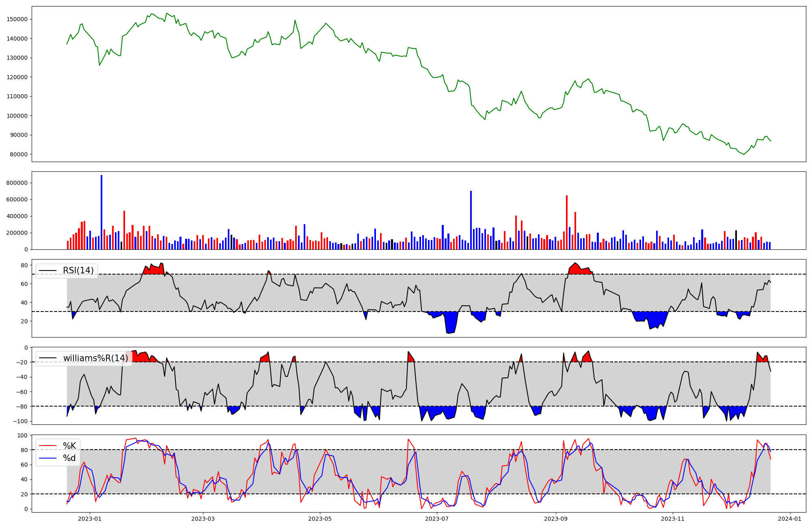Click the 800000 volume axis label
The width and height of the screenshot is (812, 528).
tap(17, 183)
